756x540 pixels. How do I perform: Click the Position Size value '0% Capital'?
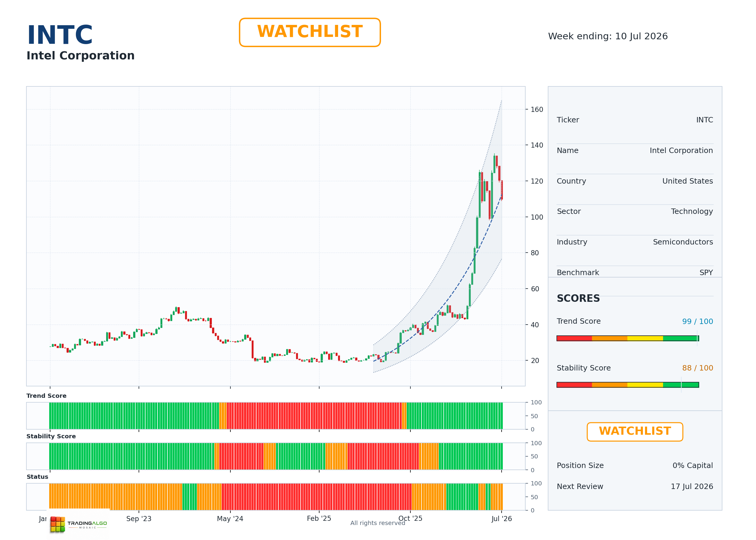tap(692, 466)
